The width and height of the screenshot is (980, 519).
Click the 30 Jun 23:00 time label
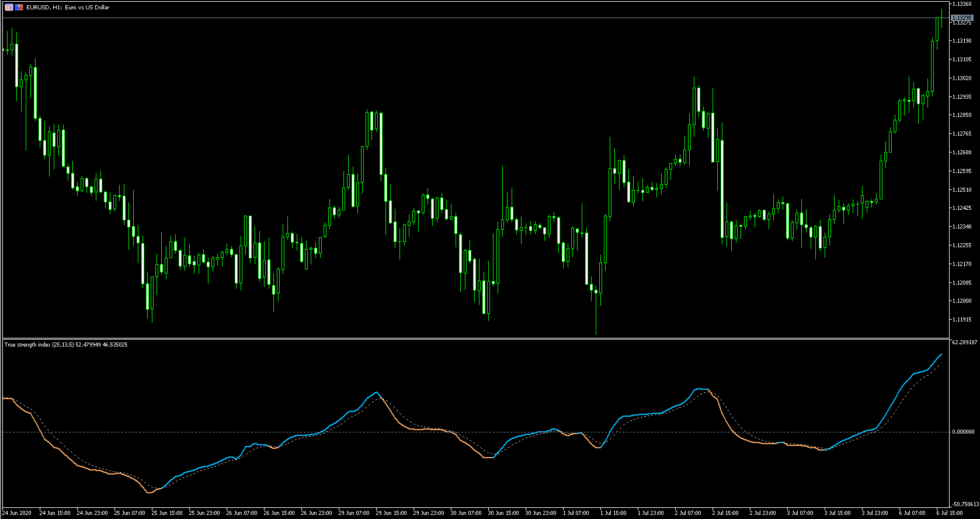click(541, 513)
